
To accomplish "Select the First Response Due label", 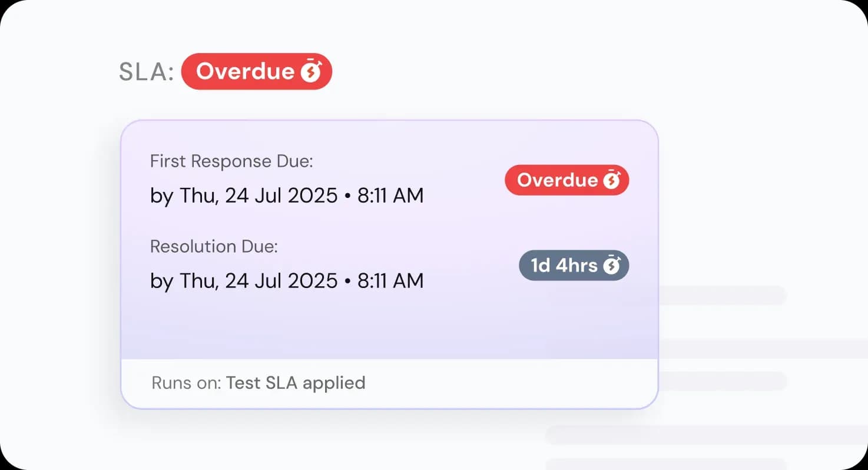I will [231, 161].
